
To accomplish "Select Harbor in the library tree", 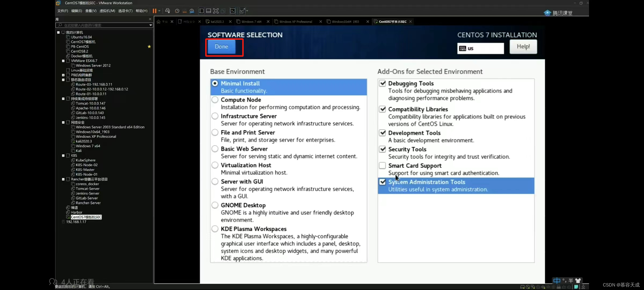I will coord(76,212).
